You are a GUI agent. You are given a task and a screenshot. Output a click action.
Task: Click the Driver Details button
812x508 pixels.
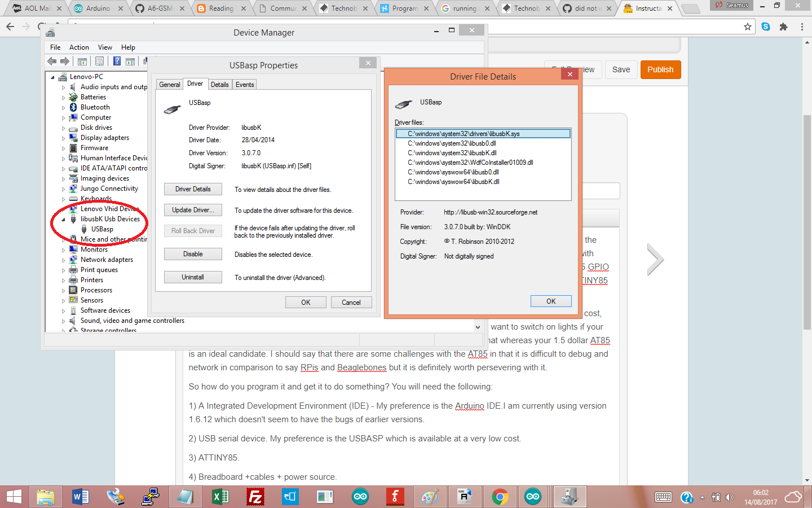tap(193, 189)
